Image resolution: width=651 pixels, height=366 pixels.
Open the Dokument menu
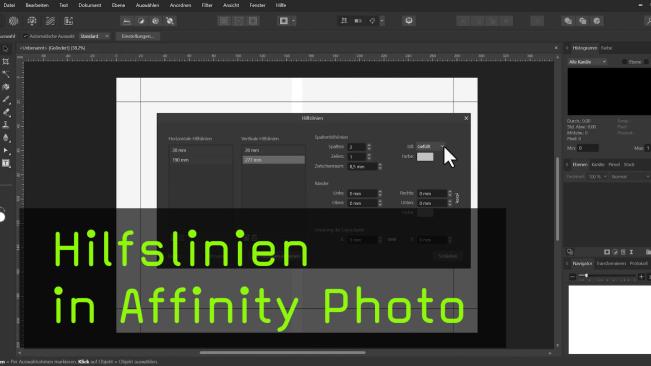90,5
